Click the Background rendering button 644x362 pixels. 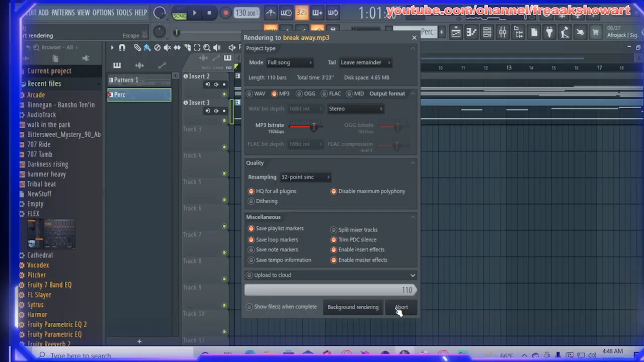[353, 307]
